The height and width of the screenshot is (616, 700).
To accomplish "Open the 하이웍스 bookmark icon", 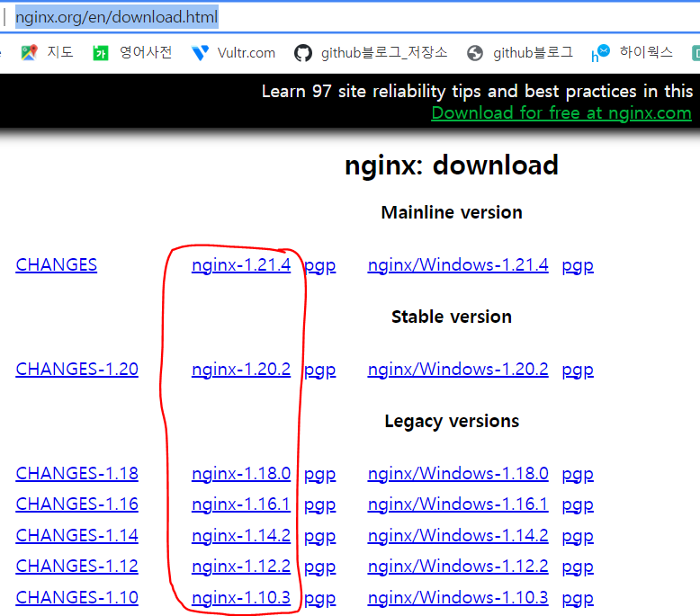I will (x=600, y=53).
